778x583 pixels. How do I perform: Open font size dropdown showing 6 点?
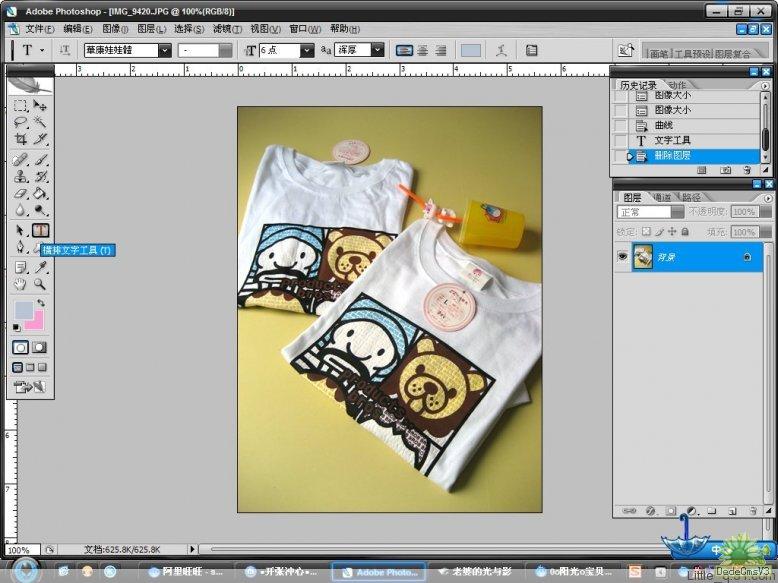click(307, 50)
